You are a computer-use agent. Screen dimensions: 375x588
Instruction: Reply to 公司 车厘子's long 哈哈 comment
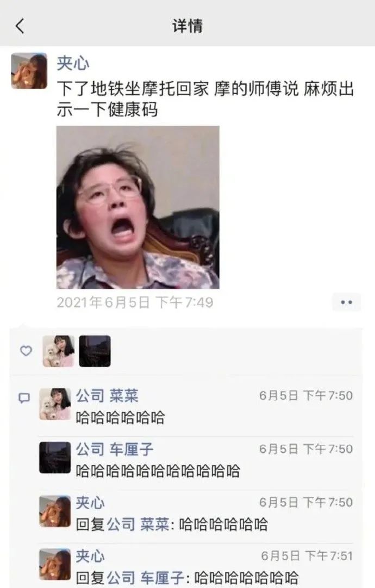click(x=158, y=471)
